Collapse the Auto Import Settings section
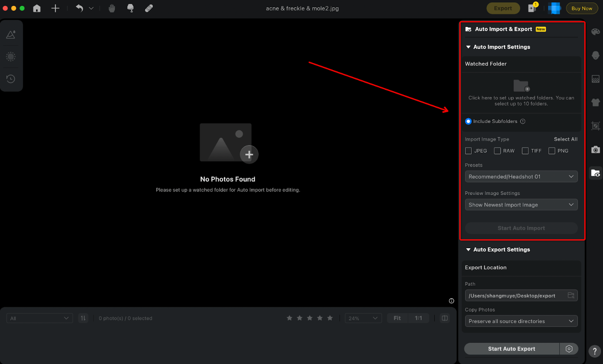Viewport: 603px width, 364px height. click(468, 47)
